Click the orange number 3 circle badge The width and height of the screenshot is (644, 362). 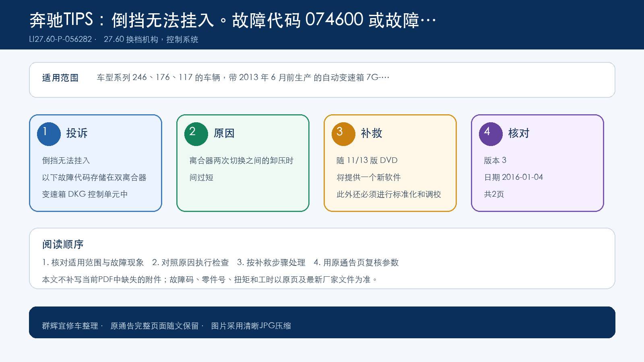(x=343, y=134)
